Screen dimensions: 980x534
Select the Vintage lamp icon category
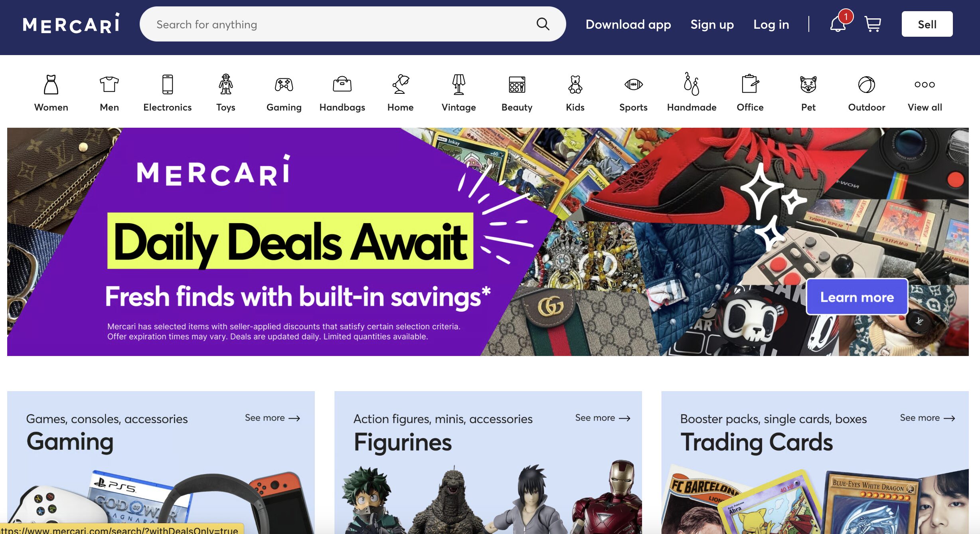[x=459, y=84]
